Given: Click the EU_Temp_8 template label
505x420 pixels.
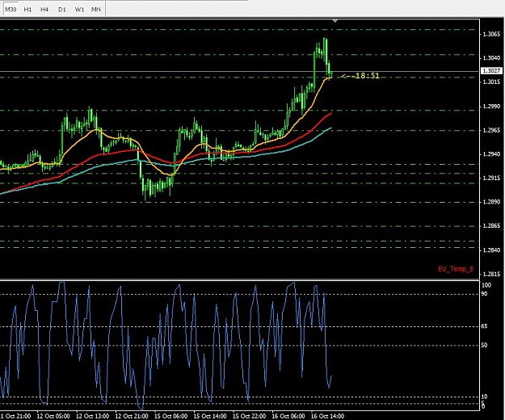Looking at the screenshot, I should [x=456, y=269].
